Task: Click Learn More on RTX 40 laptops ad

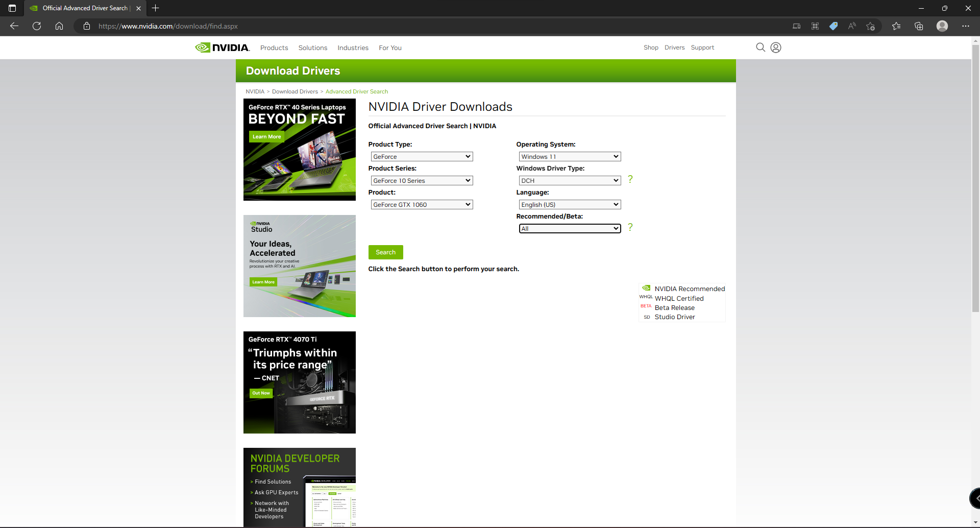Action: [266, 137]
